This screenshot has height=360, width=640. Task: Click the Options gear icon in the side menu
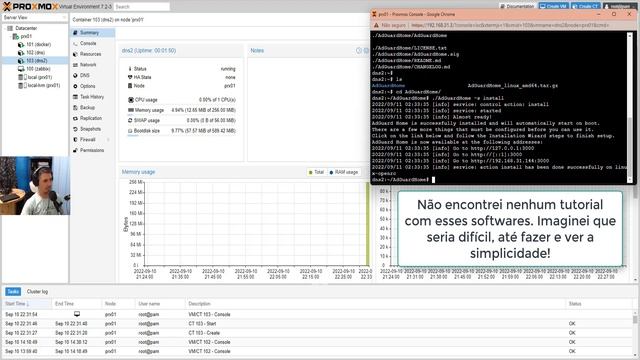[75, 86]
